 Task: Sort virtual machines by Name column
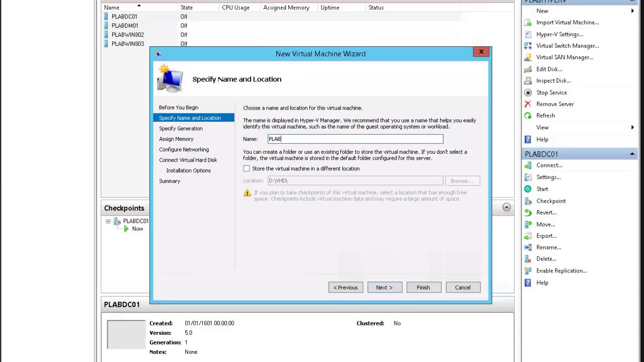tap(112, 8)
